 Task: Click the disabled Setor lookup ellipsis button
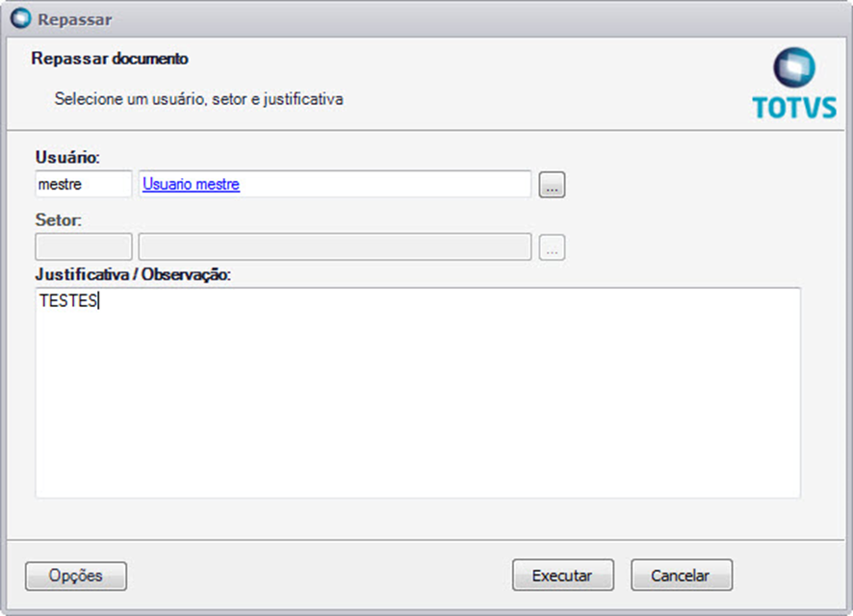coord(552,247)
